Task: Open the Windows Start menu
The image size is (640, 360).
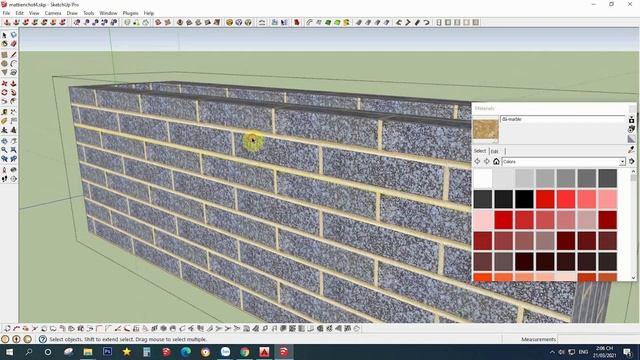Action: pyautogui.click(x=9, y=352)
